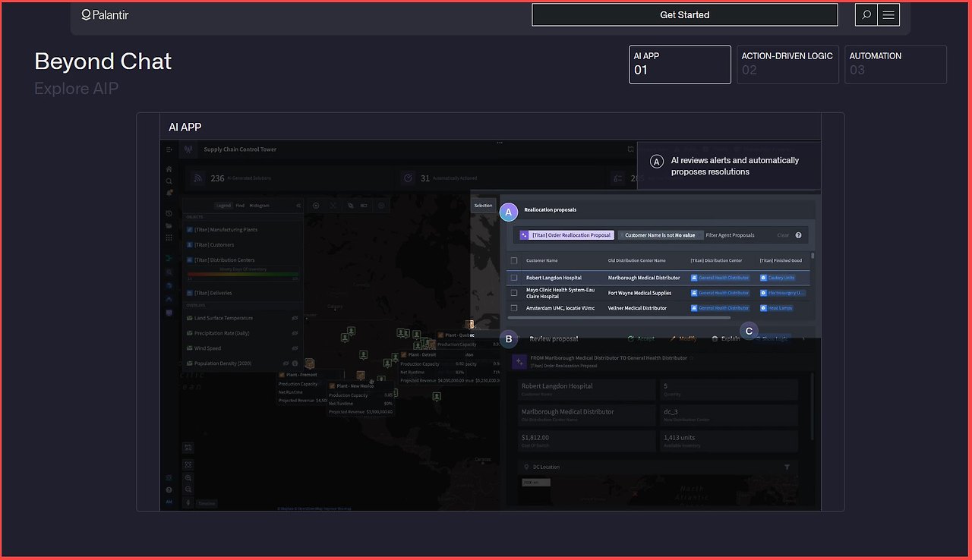The width and height of the screenshot is (972, 560).
Task: Switch to Action-Driven Logic 02 tab
Action: point(787,64)
